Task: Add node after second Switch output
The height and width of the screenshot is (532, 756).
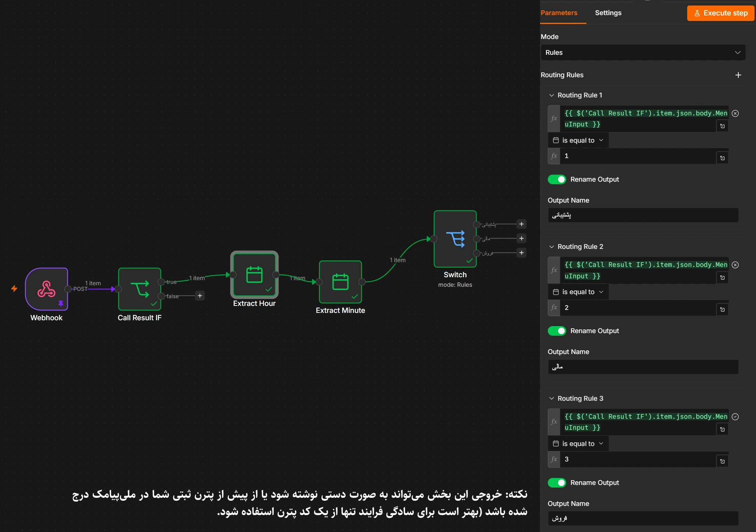Action: [521, 238]
